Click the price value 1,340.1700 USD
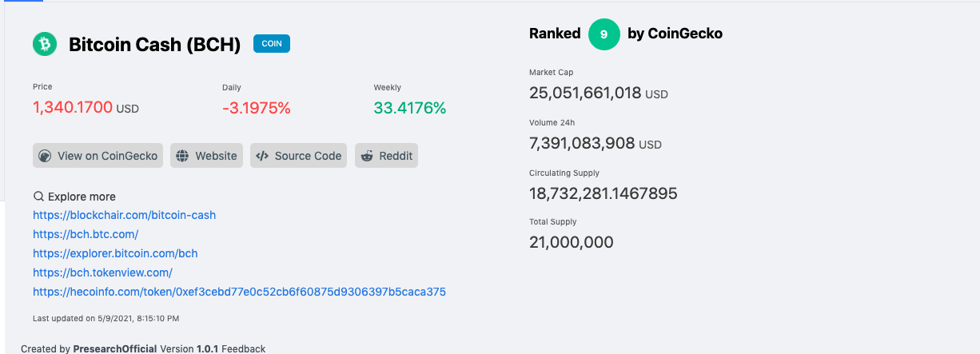 pyautogui.click(x=86, y=108)
